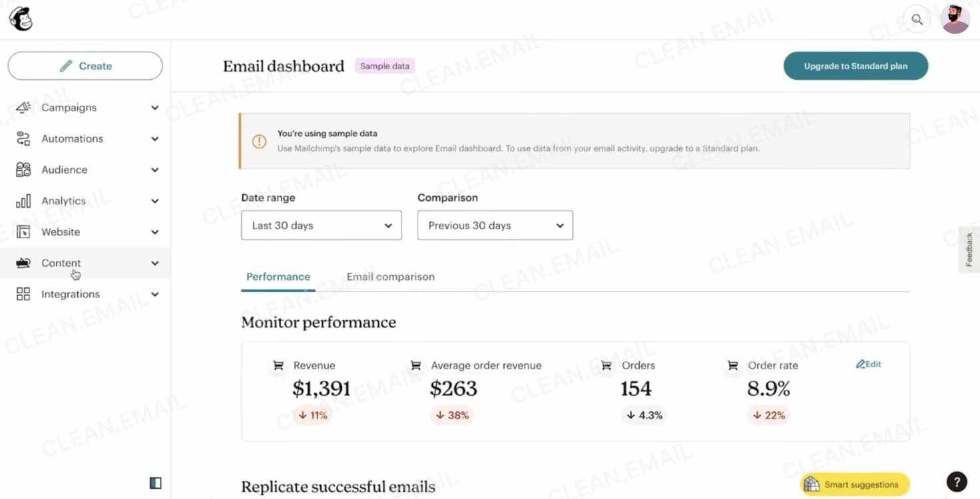Open search using the magnifying glass icon
The image size is (980, 499).
(x=917, y=19)
